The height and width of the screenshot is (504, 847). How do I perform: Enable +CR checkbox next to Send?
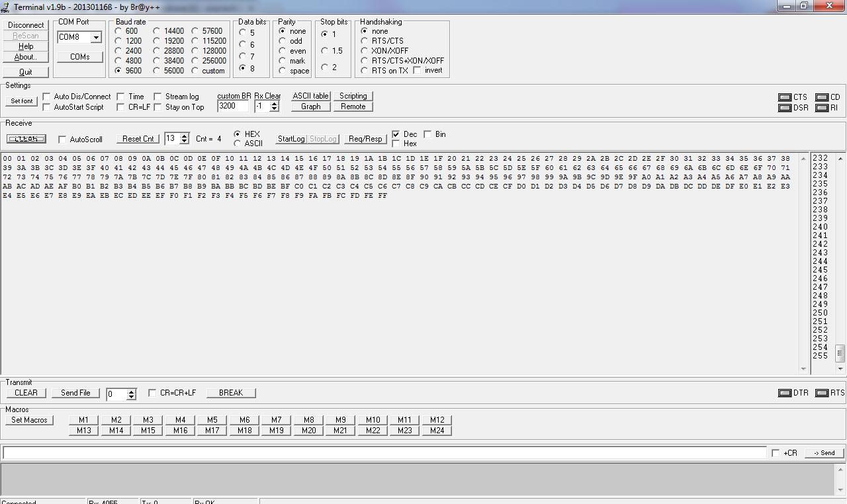click(x=776, y=453)
